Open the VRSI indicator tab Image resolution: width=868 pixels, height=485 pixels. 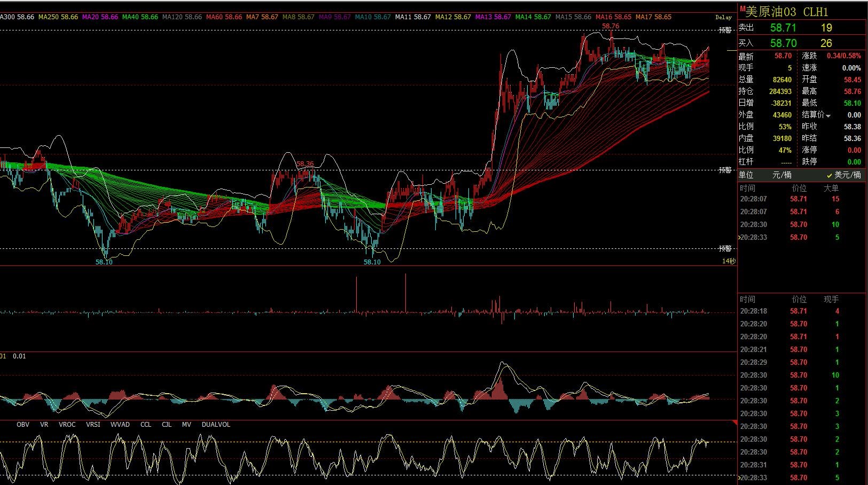click(93, 425)
